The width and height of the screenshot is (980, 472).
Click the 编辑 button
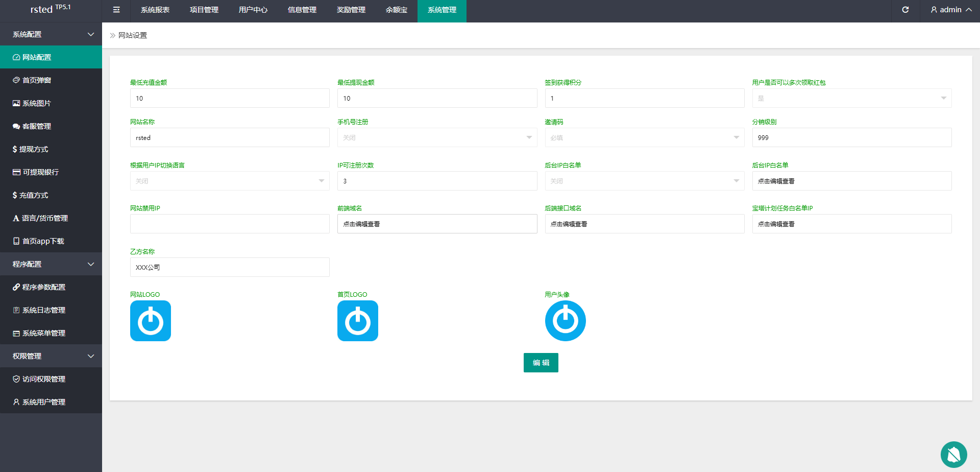pyautogui.click(x=541, y=363)
